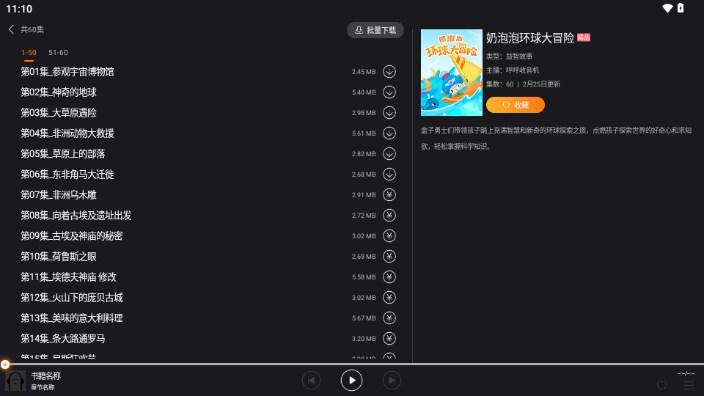Click the Wi-Fi status icon
This screenshot has height=396, width=704.
pos(667,8)
